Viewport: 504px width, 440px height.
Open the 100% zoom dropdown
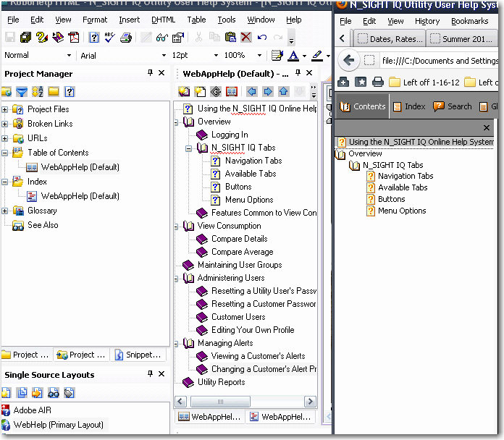259,56
